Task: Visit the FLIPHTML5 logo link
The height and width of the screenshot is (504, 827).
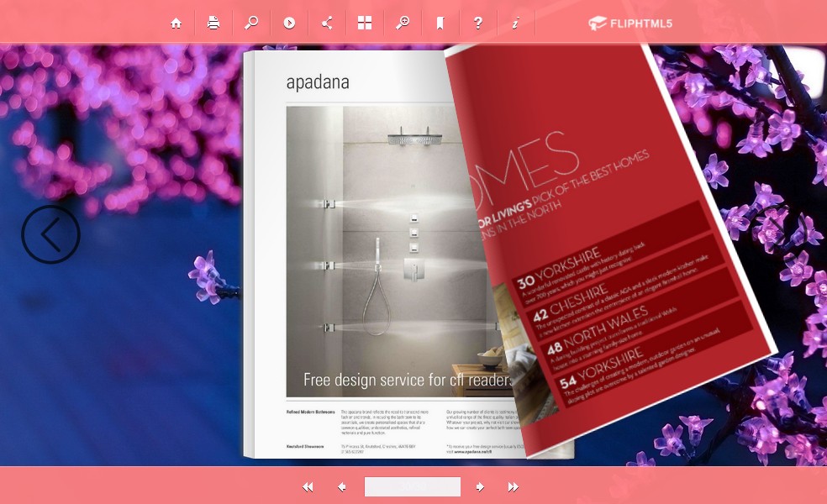Action: [x=630, y=24]
